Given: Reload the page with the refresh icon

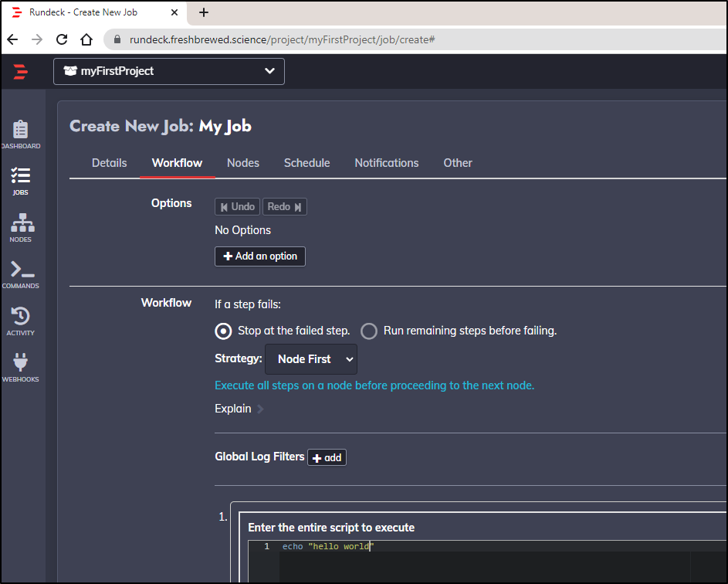Looking at the screenshot, I should pyautogui.click(x=62, y=39).
